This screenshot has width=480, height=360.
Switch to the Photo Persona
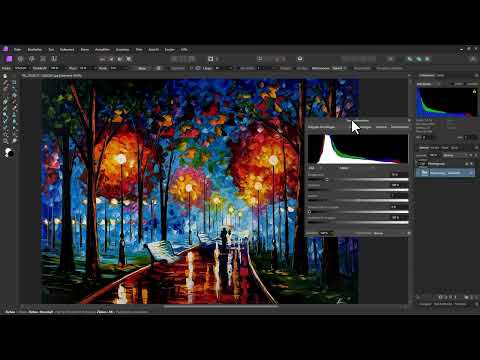click(x=9, y=59)
